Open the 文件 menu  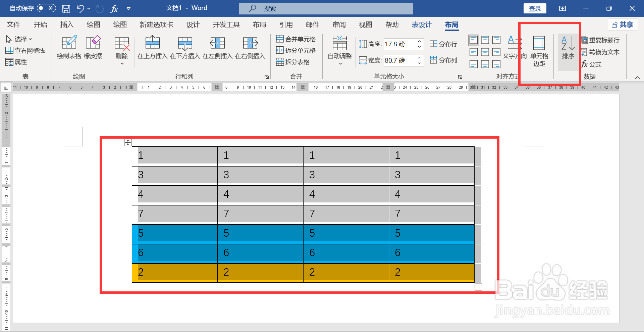click(x=13, y=25)
